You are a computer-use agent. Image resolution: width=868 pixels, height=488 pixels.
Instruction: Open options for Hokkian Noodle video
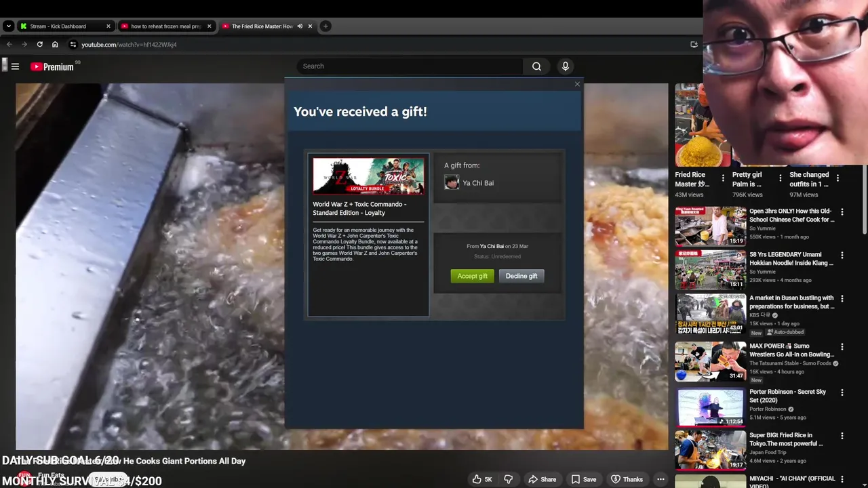(x=842, y=256)
